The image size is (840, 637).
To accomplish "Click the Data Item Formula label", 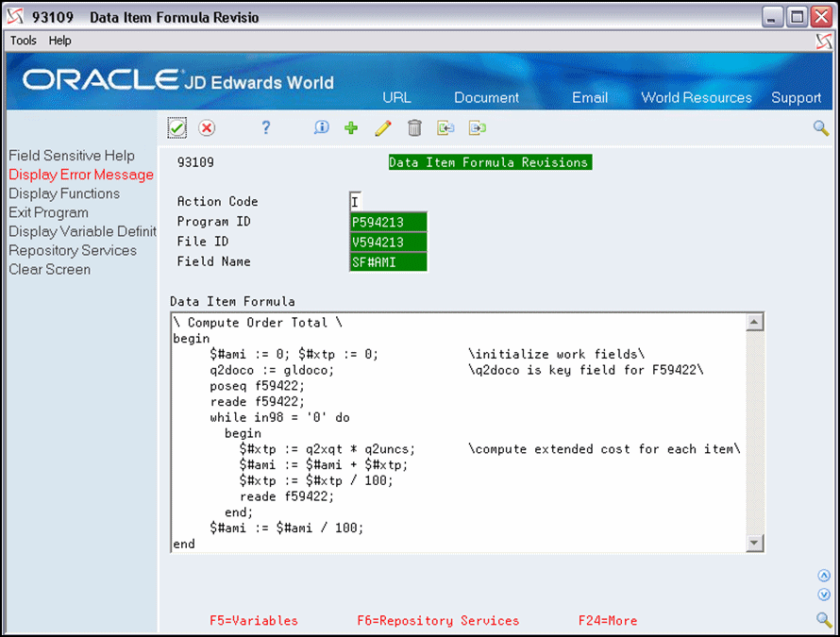I will (232, 302).
